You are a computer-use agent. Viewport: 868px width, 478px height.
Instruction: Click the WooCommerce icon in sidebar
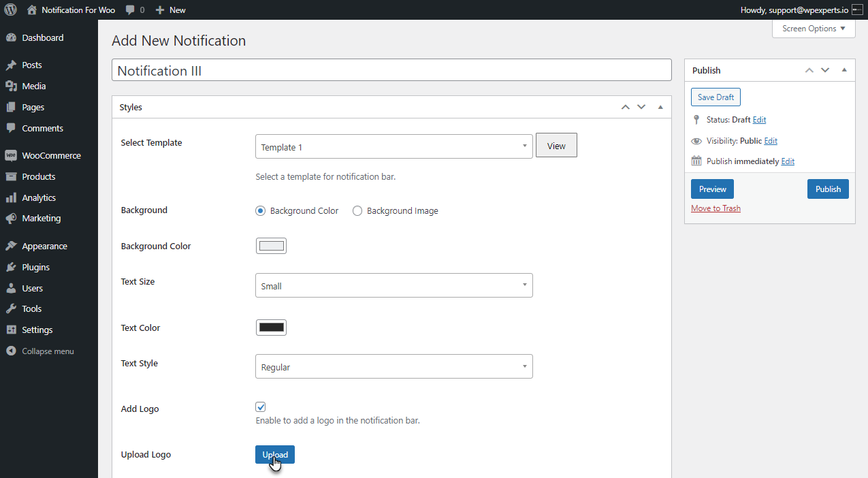[11, 156]
